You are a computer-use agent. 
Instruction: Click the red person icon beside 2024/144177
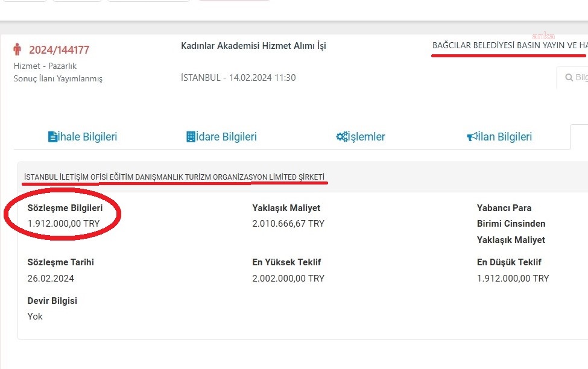tap(17, 49)
